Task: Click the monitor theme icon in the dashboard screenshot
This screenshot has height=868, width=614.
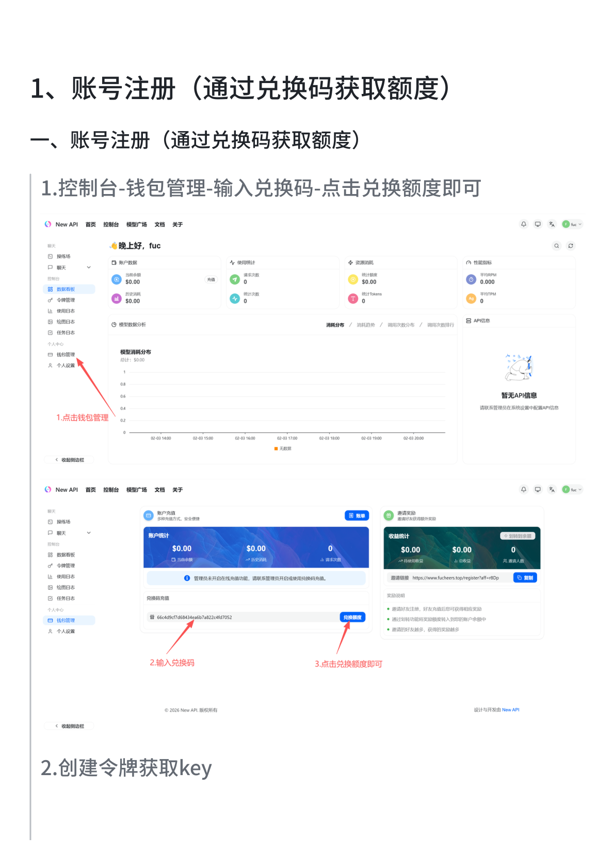Action: click(x=538, y=224)
